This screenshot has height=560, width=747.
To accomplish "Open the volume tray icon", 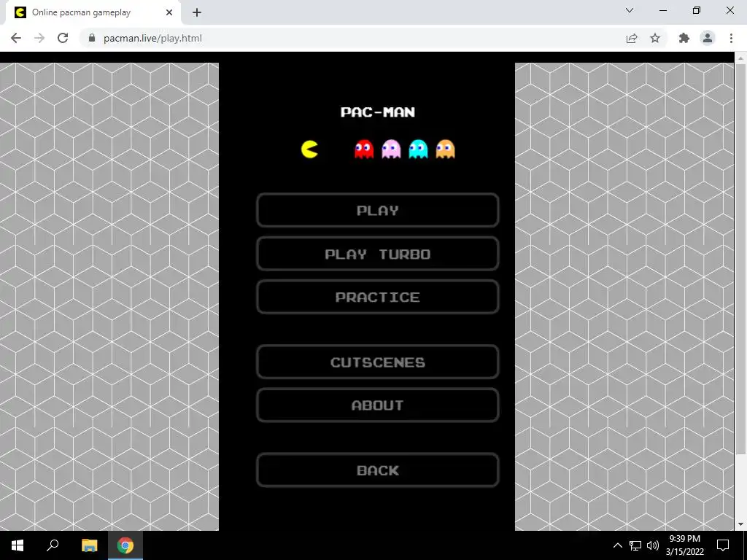I will (653, 545).
